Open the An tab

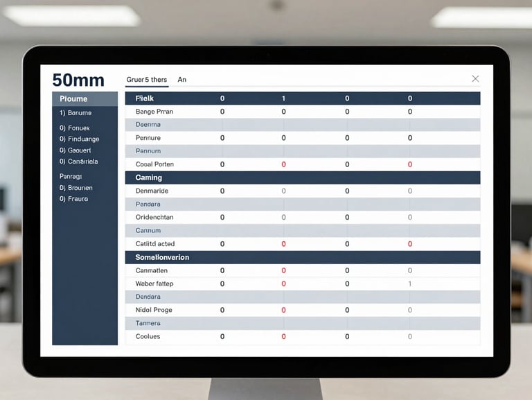(182, 80)
